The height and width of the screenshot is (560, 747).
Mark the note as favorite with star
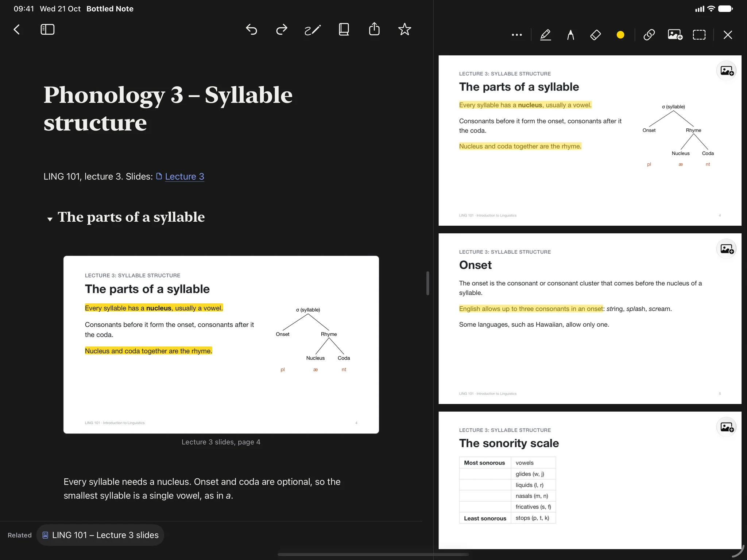[x=405, y=30]
